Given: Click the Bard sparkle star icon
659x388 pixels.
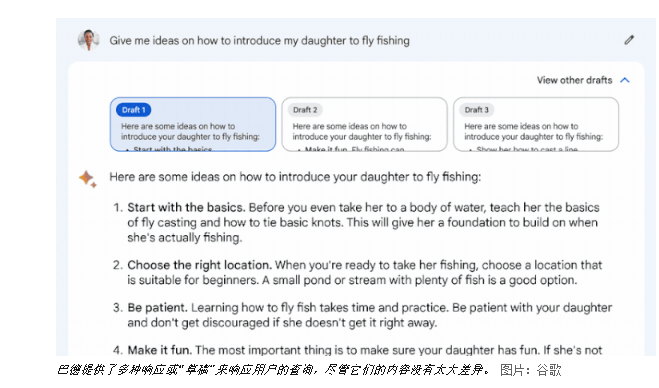Looking at the screenshot, I should point(88,179).
